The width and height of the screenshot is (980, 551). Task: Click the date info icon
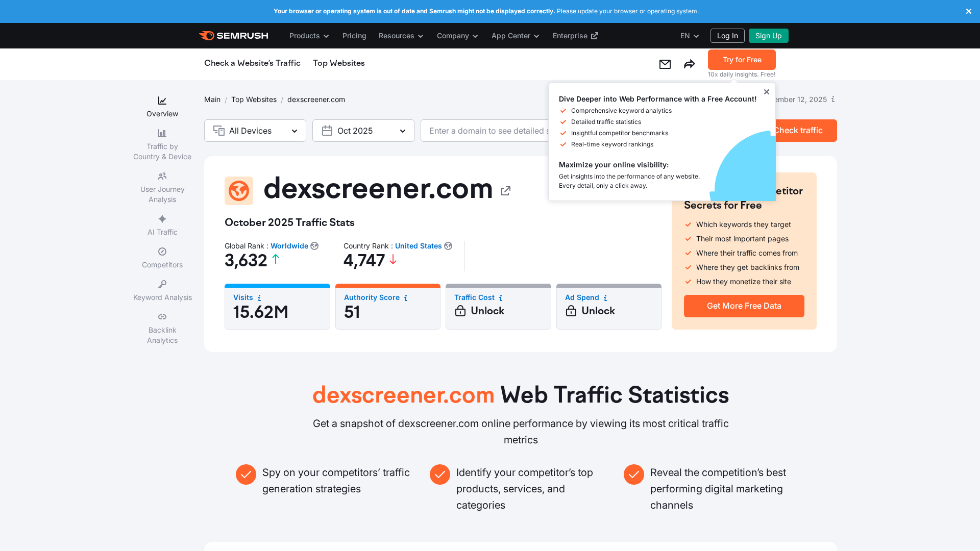833,99
